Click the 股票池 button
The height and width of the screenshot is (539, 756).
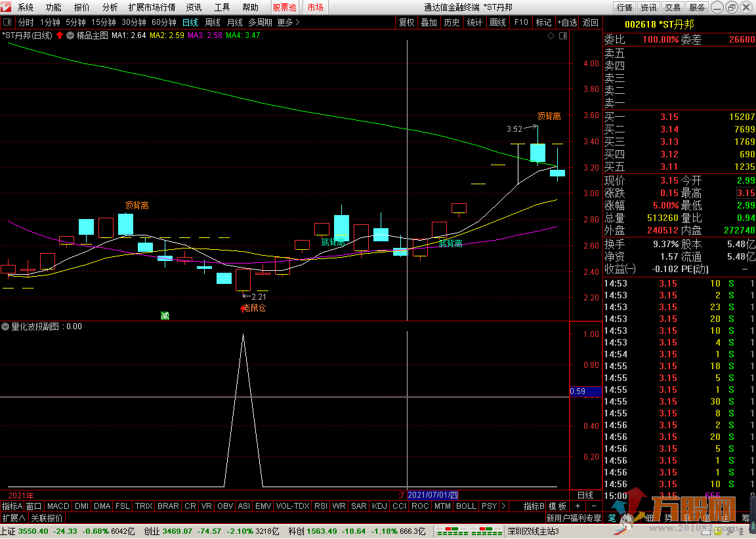point(284,7)
